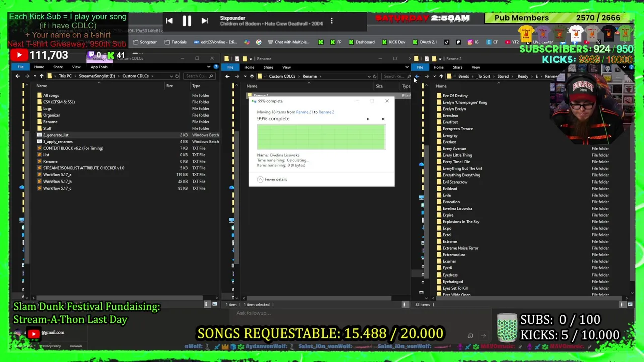Go back in Custom CDLCs window

[x=18, y=76]
